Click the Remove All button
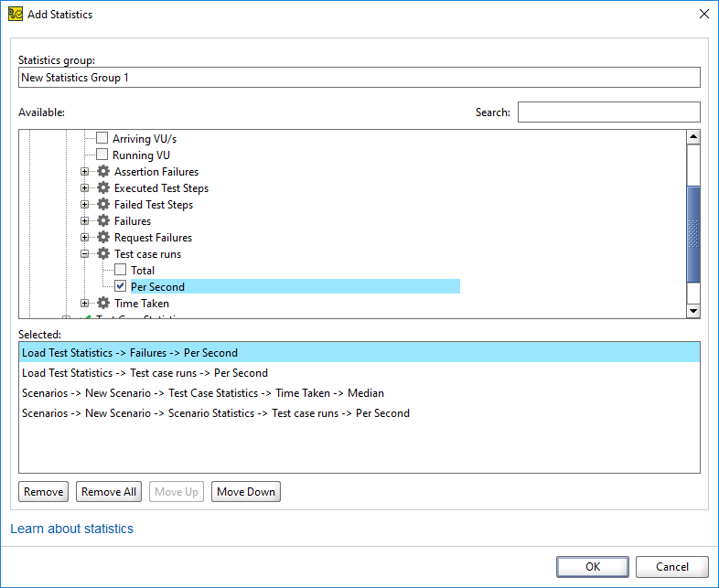The height and width of the screenshot is (588, 719). pos(109,492)
